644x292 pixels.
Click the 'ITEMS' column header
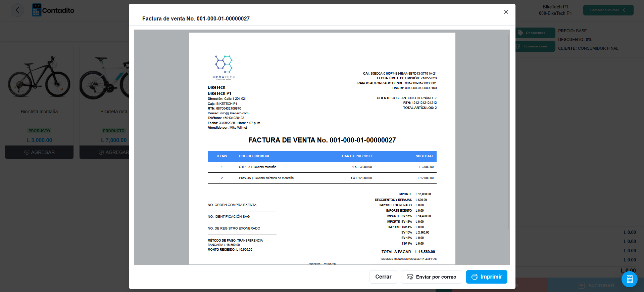[222, 156]
